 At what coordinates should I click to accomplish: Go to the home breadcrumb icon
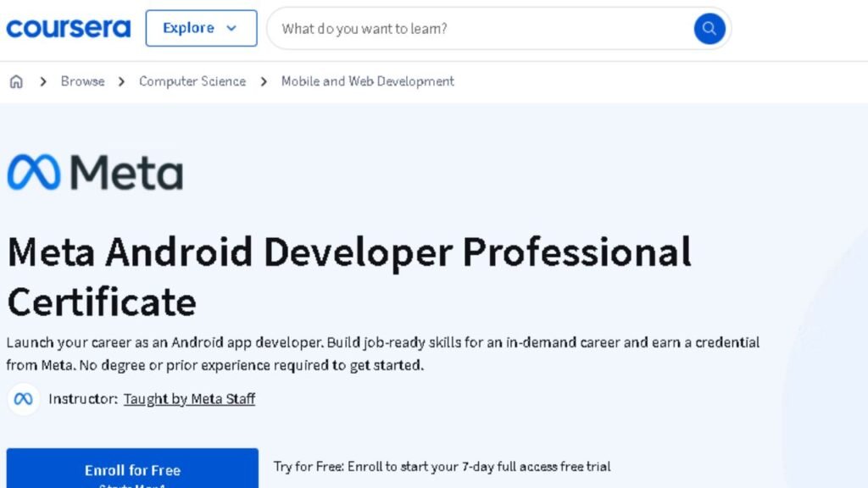[x=16, y=82]
